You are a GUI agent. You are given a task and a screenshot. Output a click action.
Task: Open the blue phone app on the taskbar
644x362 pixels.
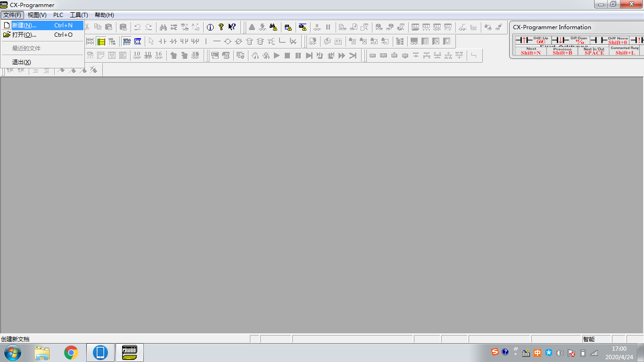point(100,353)
